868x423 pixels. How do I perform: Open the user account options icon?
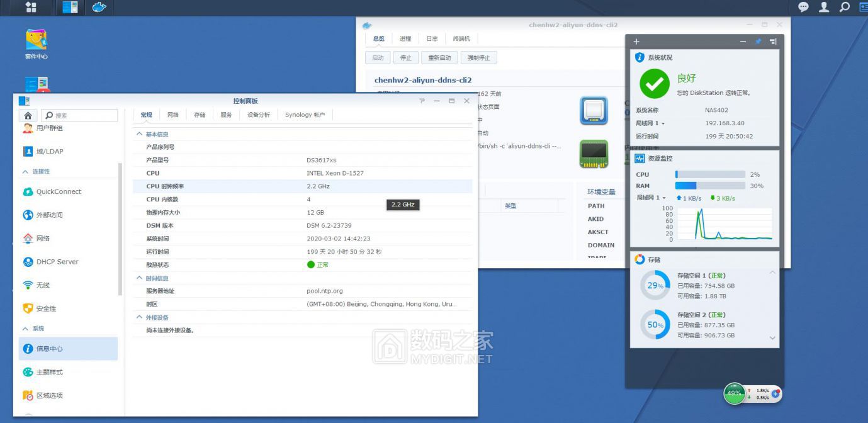point(824,8)
